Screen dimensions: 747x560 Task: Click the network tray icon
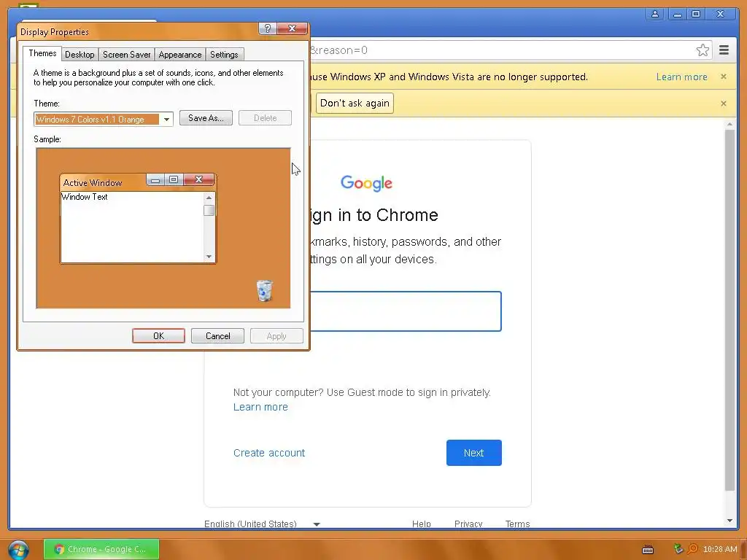point(678,549)
